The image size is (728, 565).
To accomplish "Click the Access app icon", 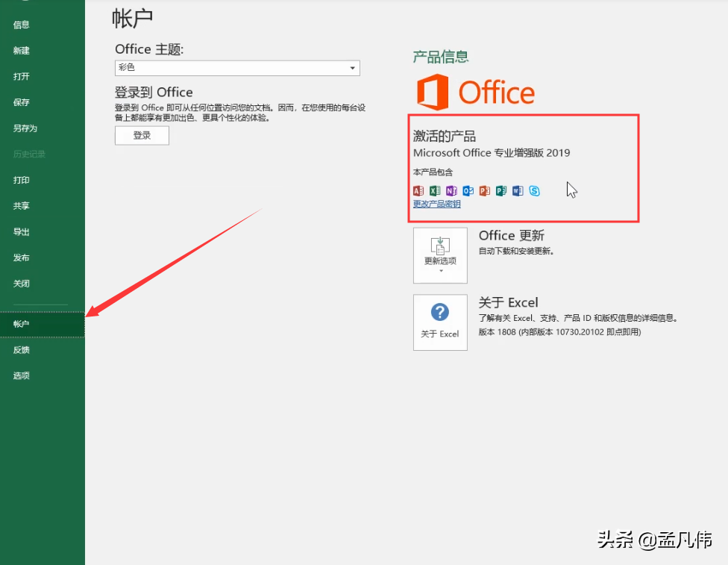I will 418,190.
